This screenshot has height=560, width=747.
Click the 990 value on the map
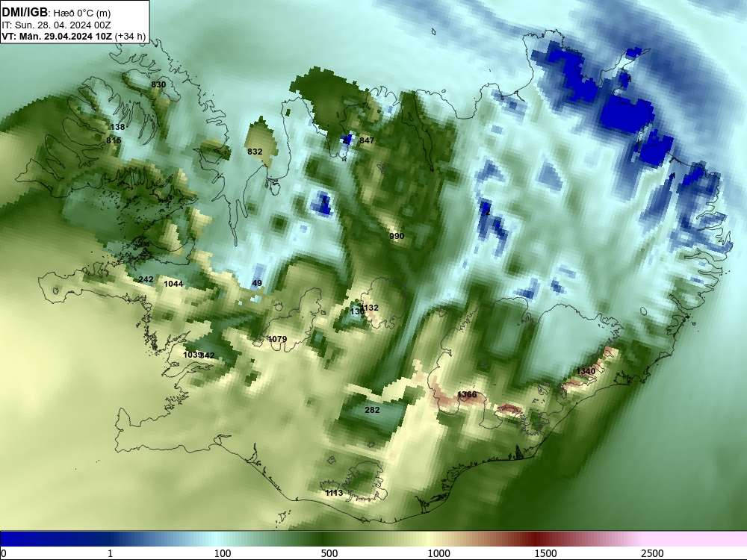tap(397, 236)
